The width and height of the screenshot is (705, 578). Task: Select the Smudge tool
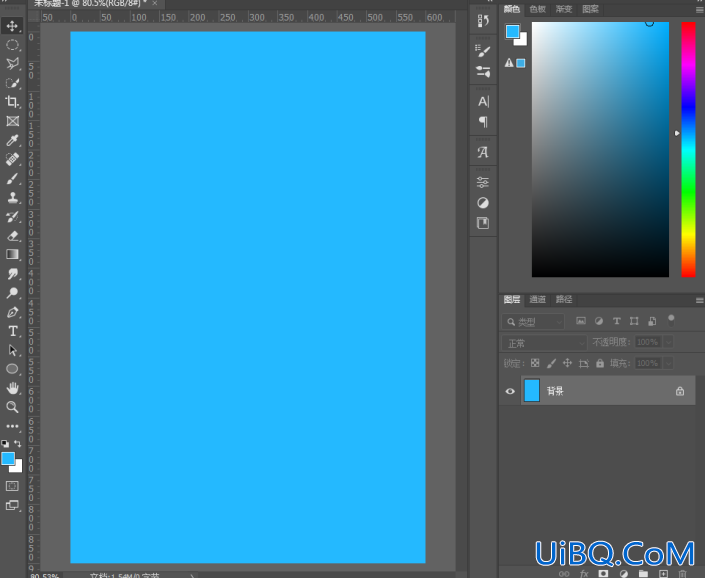tap(12, 274)
